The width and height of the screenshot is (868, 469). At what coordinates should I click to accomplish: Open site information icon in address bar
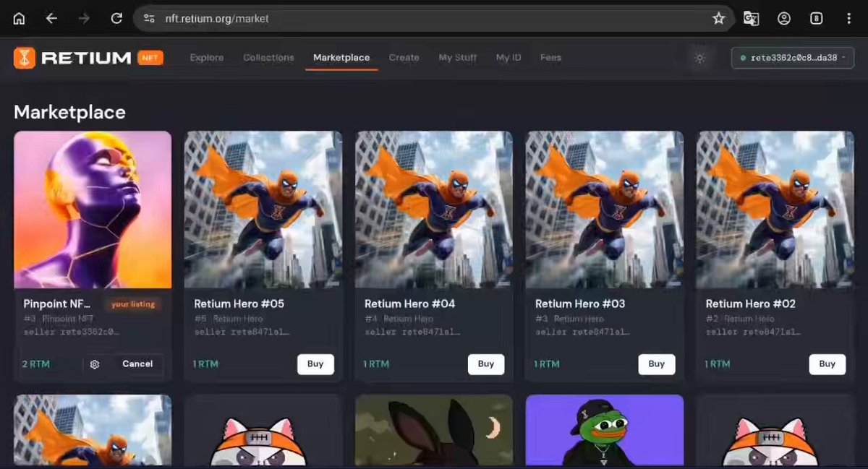coord(149,19)
